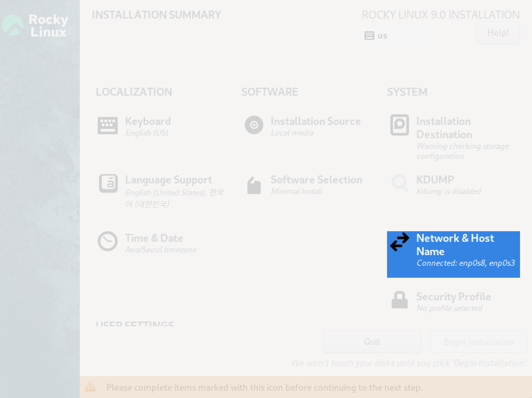Click 'Connected: enp0s8, enp0s3' status text
532x398 pixels.
pos(465,263)
